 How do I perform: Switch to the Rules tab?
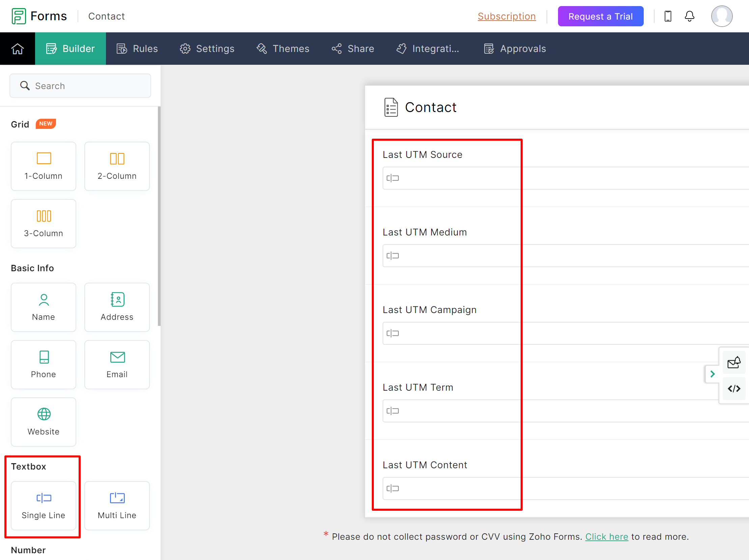coord(137,49)
